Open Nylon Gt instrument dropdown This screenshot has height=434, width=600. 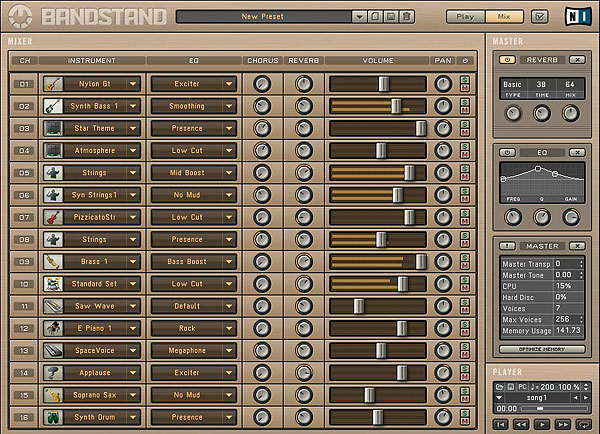[133, 84]
